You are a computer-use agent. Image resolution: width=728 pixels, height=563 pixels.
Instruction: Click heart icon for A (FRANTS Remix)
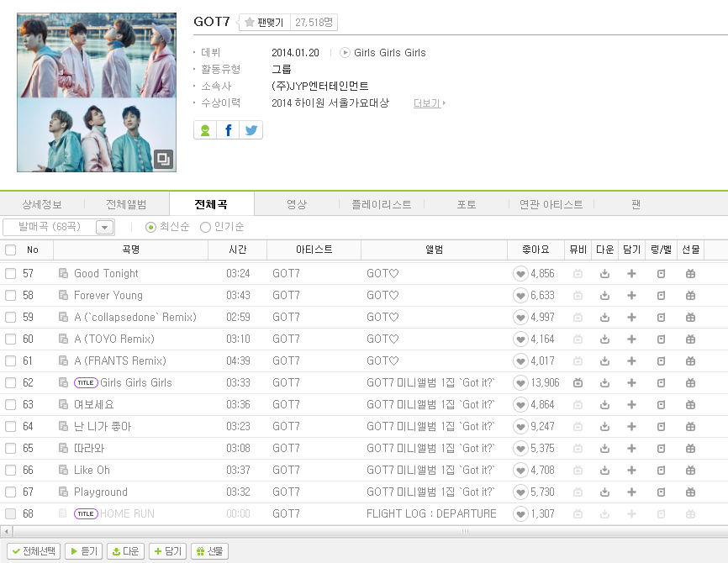[520, 361]
